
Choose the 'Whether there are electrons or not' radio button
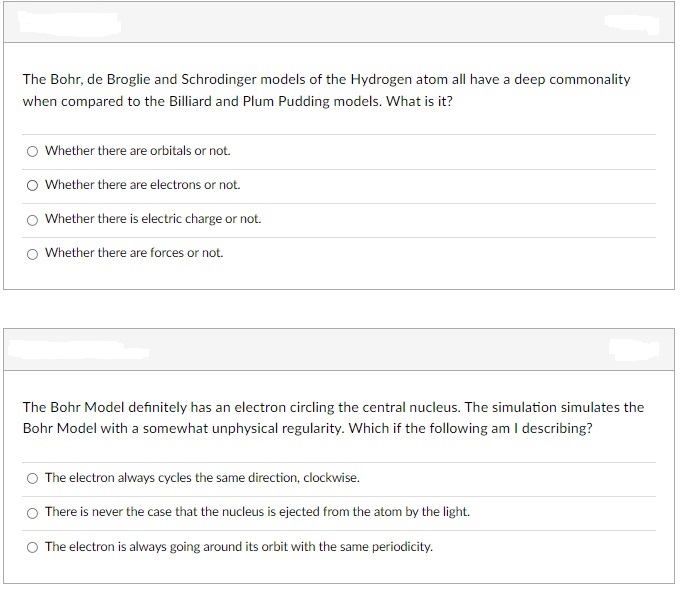point(32,185)
